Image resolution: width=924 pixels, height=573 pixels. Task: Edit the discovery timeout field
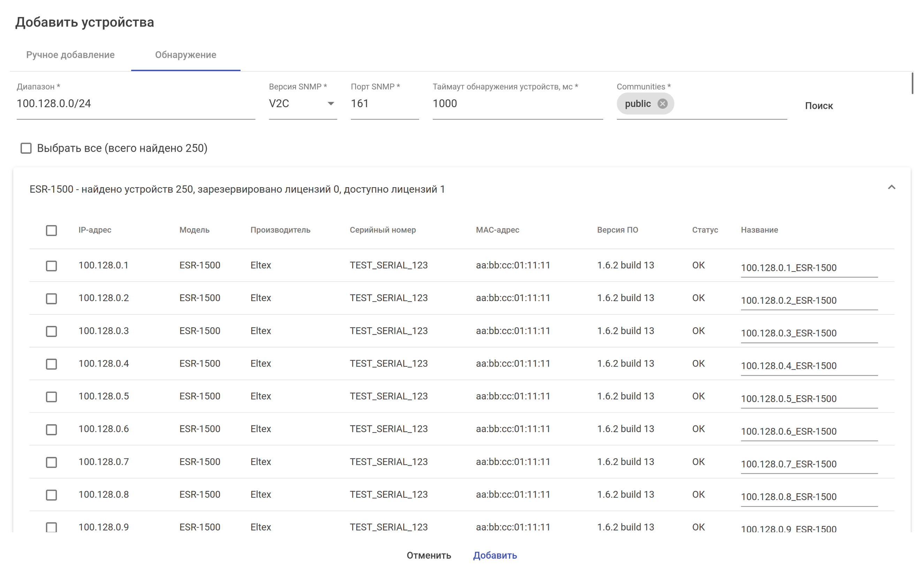517,104
